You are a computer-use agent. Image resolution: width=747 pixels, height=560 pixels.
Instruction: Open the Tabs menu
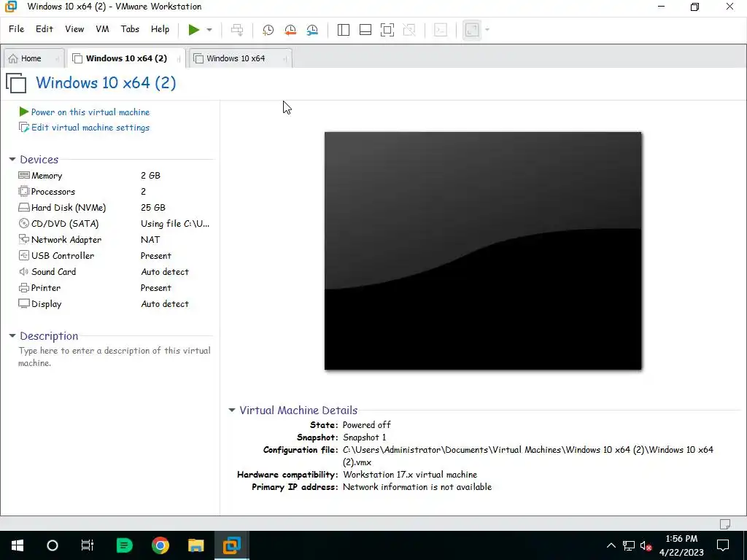[130, 29]
